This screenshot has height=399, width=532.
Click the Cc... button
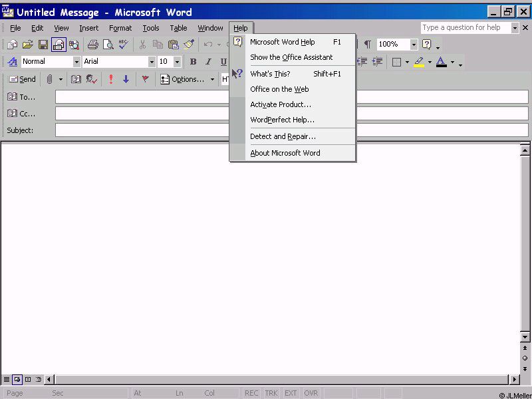[x=21, y=113]
